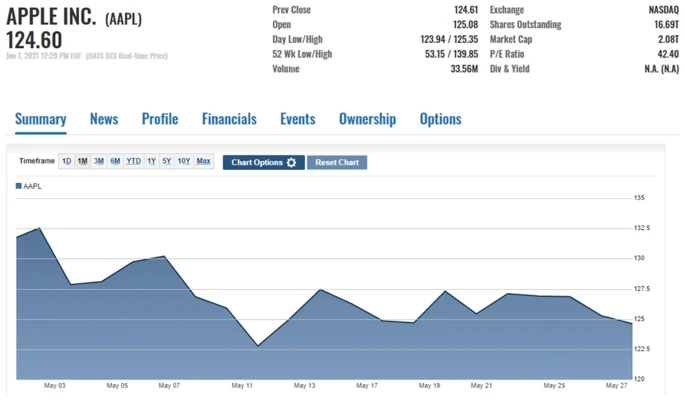Set timeframe to 1Y
This screenshot has height=404, width=685.
coord(152,161)
